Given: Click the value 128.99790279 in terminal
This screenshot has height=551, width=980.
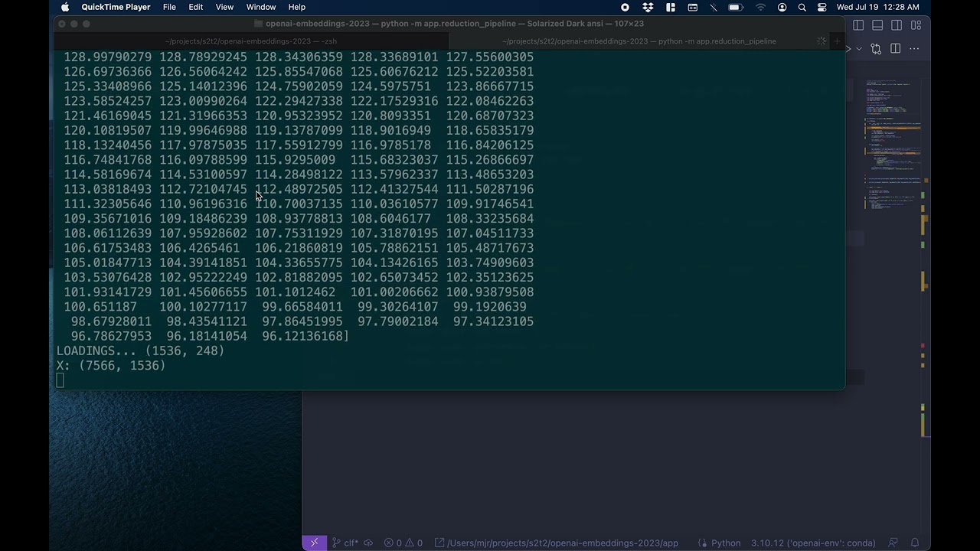Looking at the screenshot, I should 108,57.
